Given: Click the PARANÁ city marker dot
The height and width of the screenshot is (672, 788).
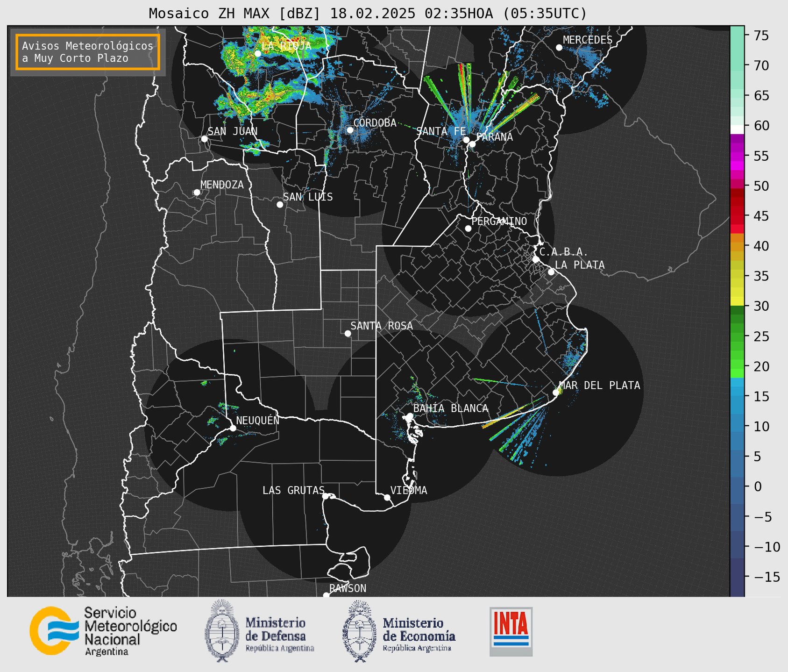Looking at the screenshot, I should [x=472, y=144].
